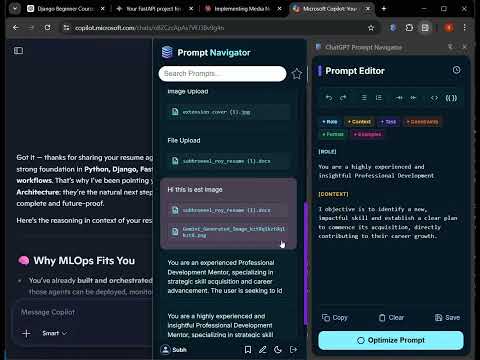Image resolution: width=480 pixels, height=360 pixels.
Task: Pin the ChatGPT Prompt Navigator side panel
Action: tap(450, 47)
